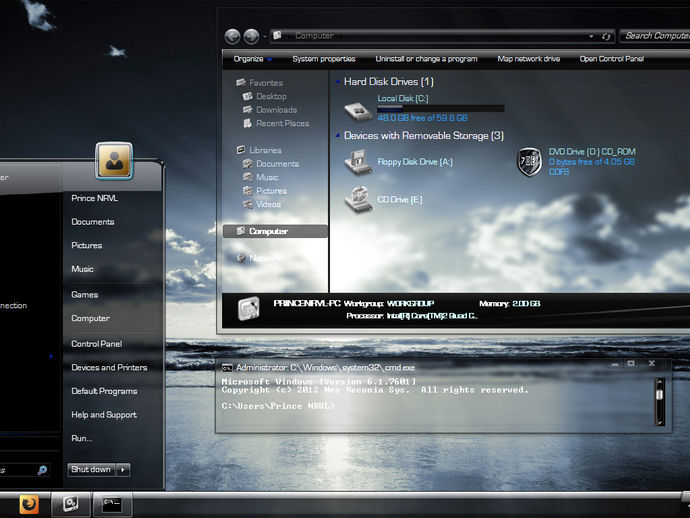Click cmd.exe title bar icon

coord(227,368)
